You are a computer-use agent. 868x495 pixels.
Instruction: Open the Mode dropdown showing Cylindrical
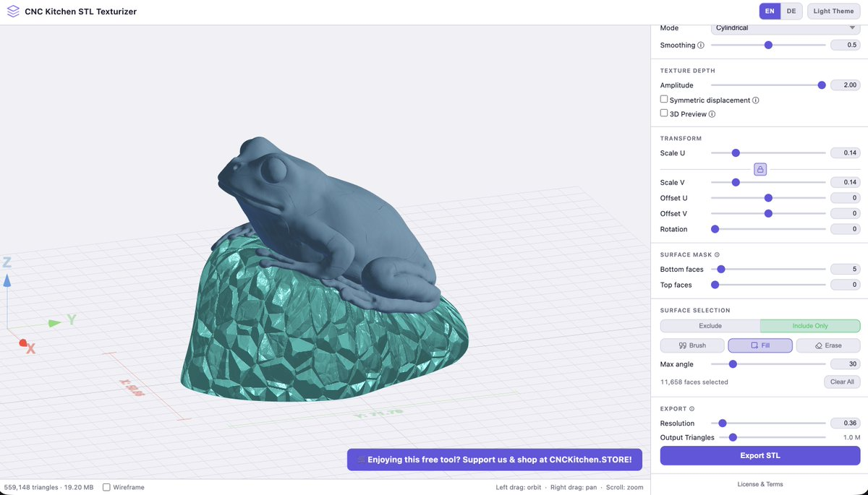pos(784,28)
